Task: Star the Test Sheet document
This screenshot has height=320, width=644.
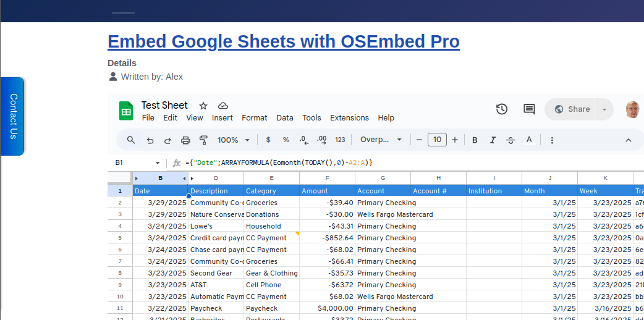Action: click(203, 106)
